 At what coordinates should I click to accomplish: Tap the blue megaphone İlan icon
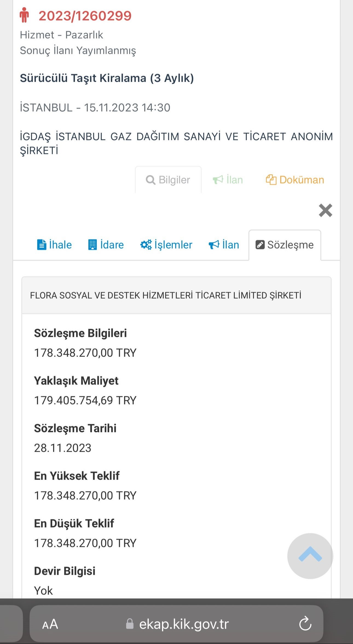(x=214, y=245)
